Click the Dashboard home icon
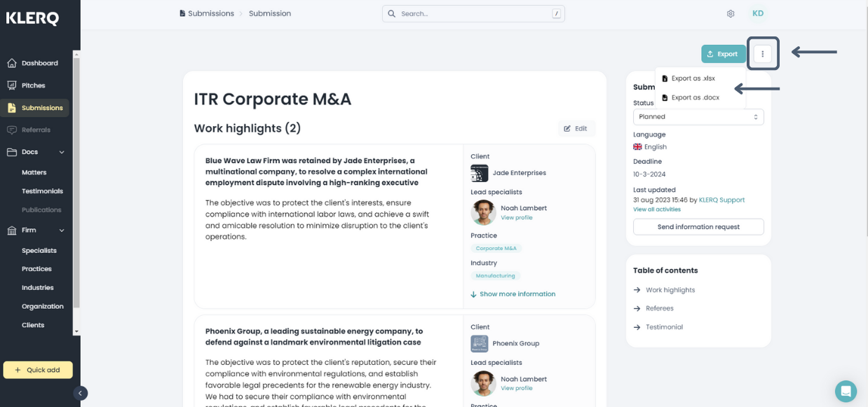The width and height of the screenshot is (868, 407). click(12, 63)
